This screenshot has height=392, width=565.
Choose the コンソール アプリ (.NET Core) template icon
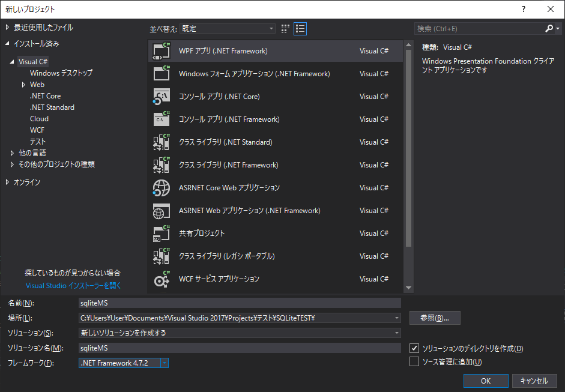point(161,96)
